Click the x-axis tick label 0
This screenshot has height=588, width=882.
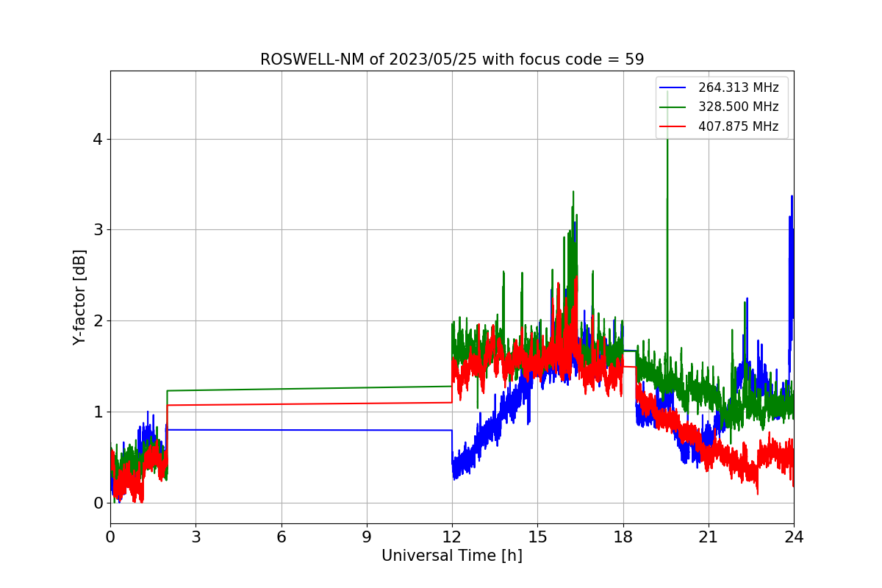tap(110, 537)
